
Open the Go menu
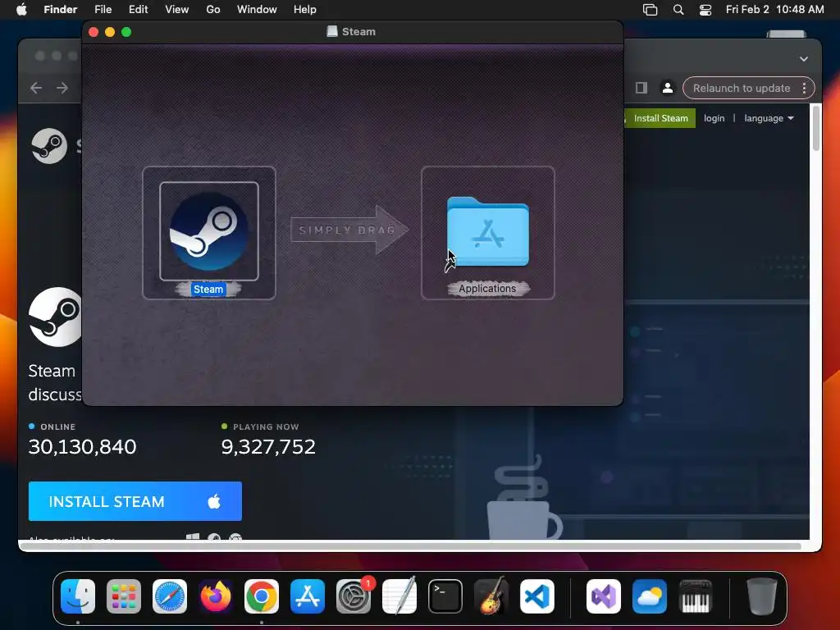213,10
